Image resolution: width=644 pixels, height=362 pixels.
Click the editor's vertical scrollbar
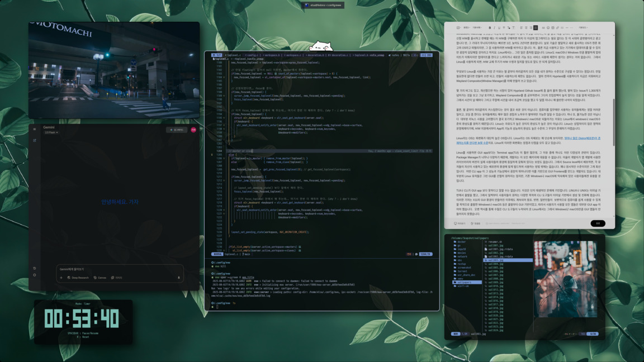[x=614, y=122]
